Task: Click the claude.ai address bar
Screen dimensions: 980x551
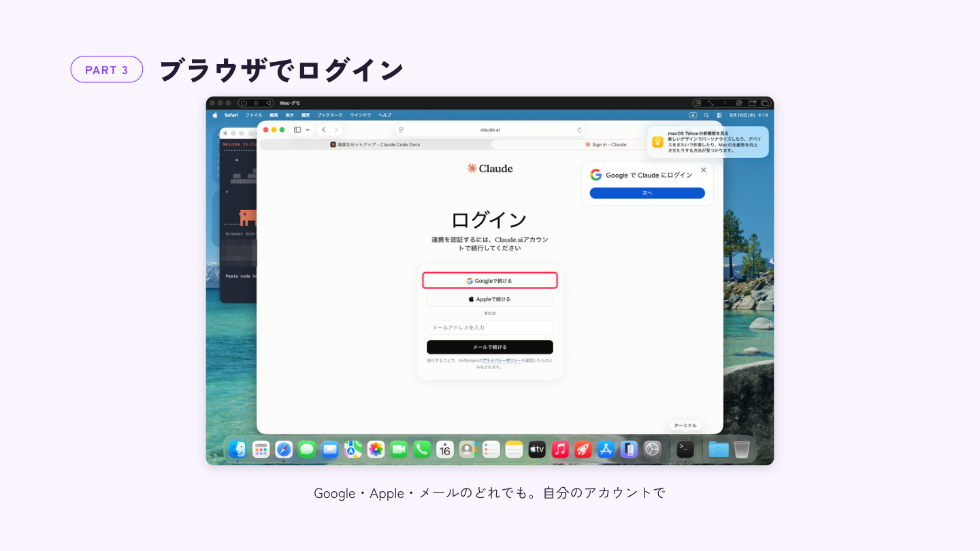Action: click(x=490, y=130)
